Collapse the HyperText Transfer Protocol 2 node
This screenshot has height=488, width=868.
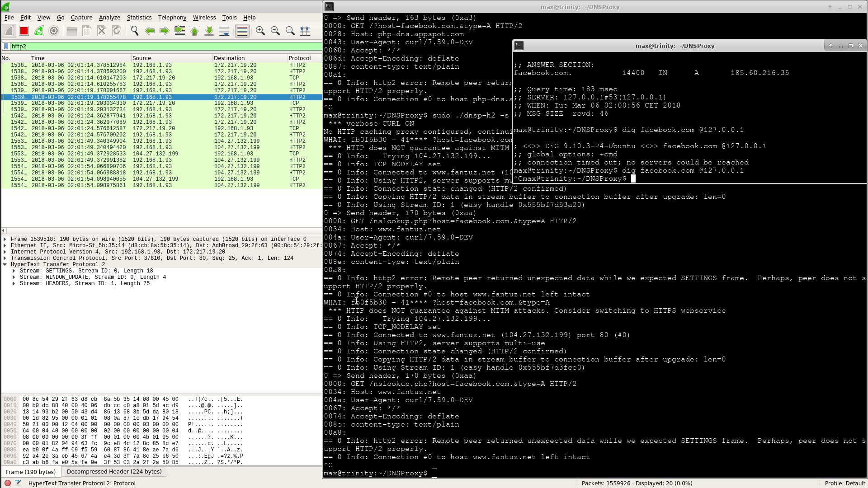tap(5, 264)
